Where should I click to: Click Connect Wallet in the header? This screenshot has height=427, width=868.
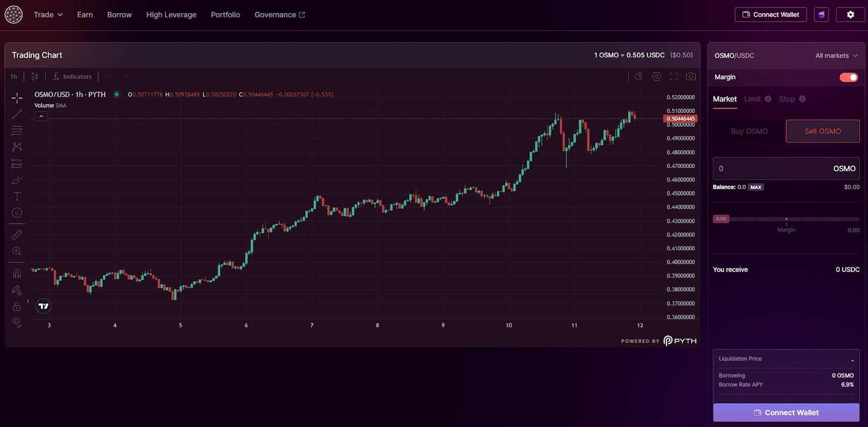click(770, 15)
